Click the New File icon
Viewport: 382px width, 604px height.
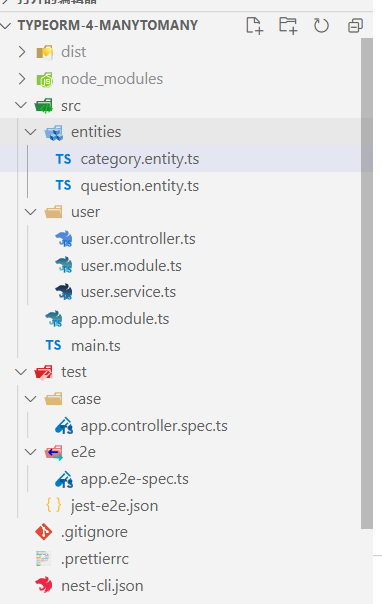pos(255,26)
